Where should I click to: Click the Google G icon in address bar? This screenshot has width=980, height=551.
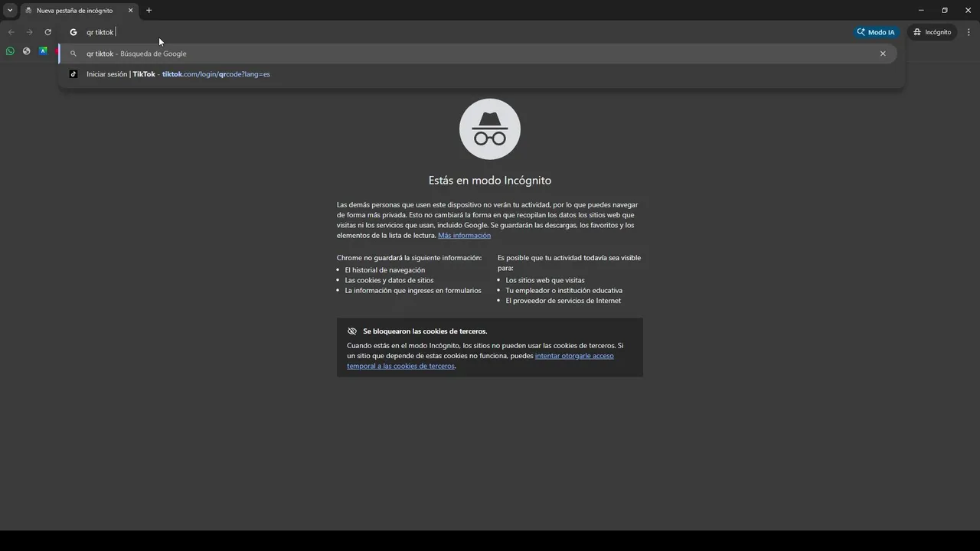73,32
